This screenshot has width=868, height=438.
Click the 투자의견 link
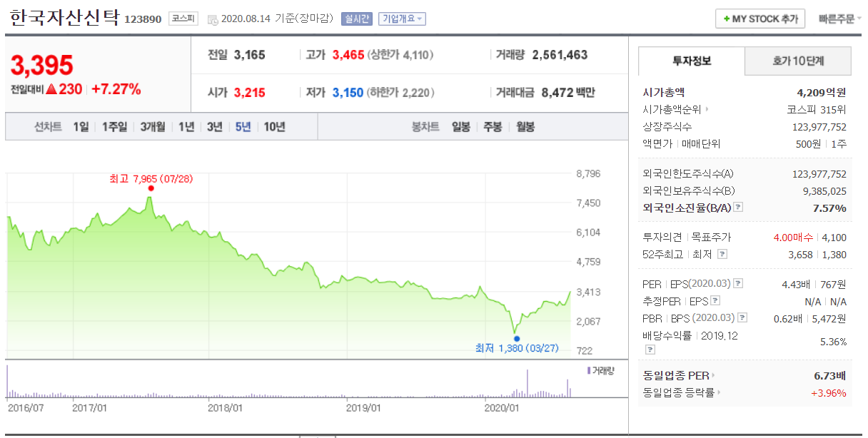(662, 237)
